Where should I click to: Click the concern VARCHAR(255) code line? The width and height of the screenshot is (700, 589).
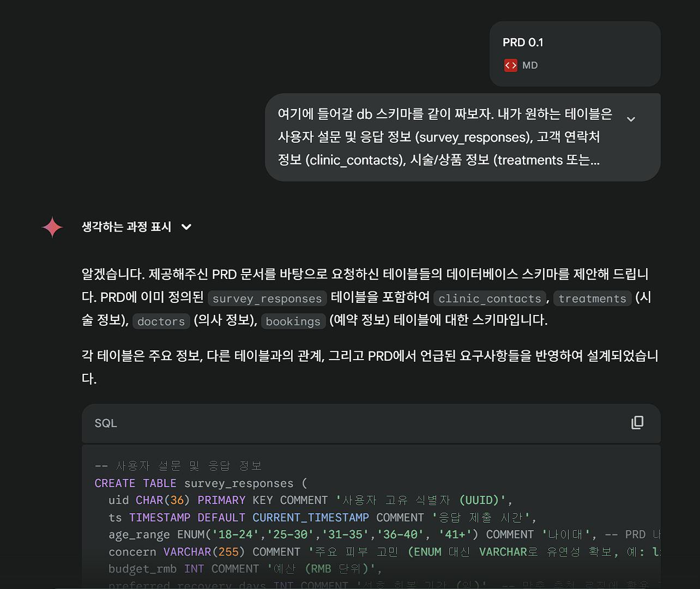click(x=384, y=552)
